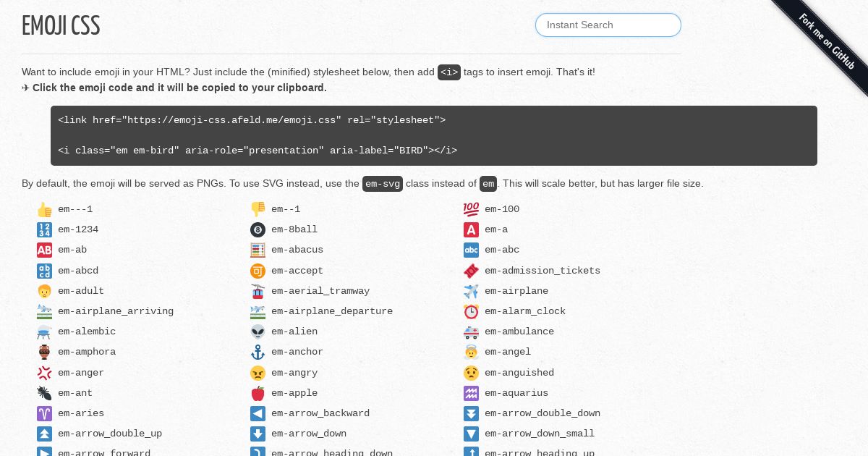Click the aquarius emoji icon

pos(471,393)
